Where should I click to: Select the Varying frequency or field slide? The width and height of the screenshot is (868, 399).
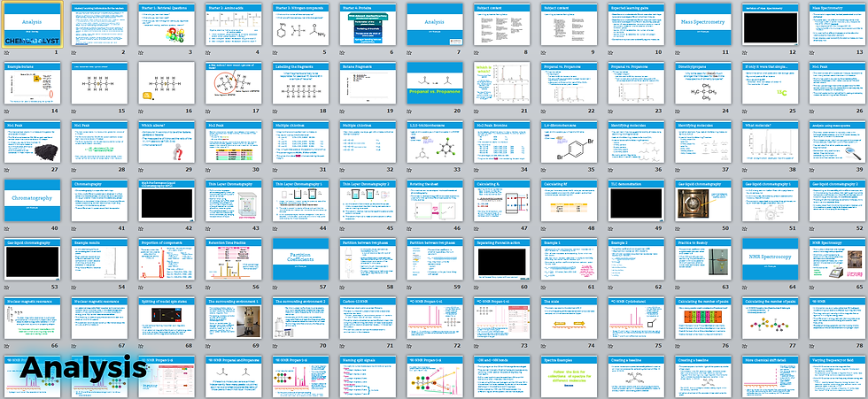click(x=838, y=376)
